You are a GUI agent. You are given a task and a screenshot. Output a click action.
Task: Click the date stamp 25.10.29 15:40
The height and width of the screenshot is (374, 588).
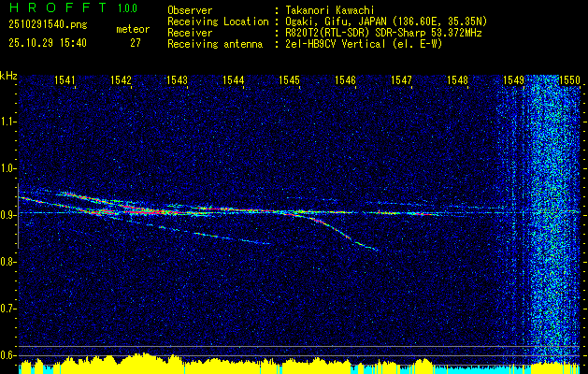48,43
